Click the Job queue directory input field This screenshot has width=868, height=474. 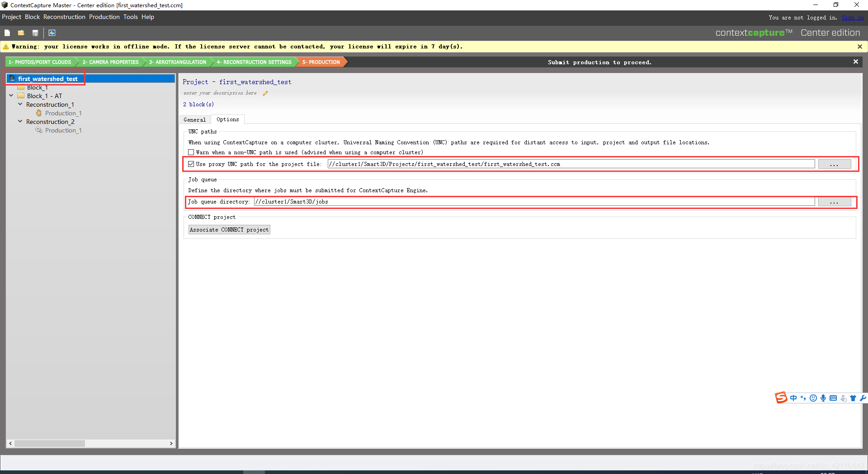[534, 202]
